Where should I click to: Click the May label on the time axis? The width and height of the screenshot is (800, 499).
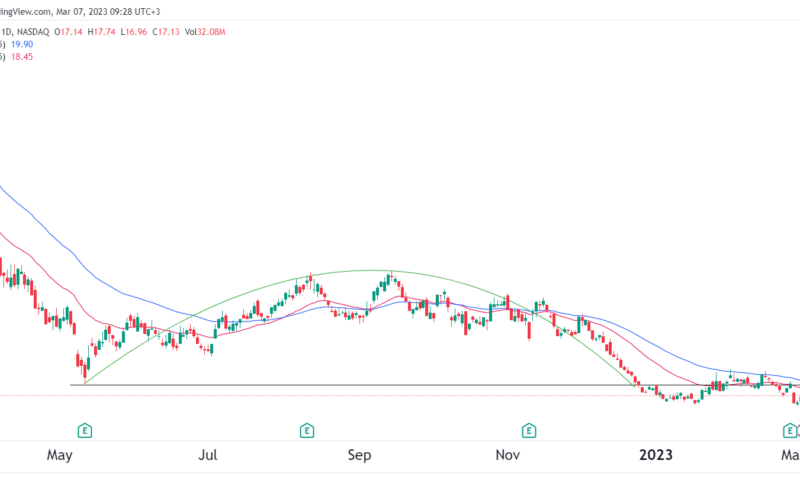59,455
